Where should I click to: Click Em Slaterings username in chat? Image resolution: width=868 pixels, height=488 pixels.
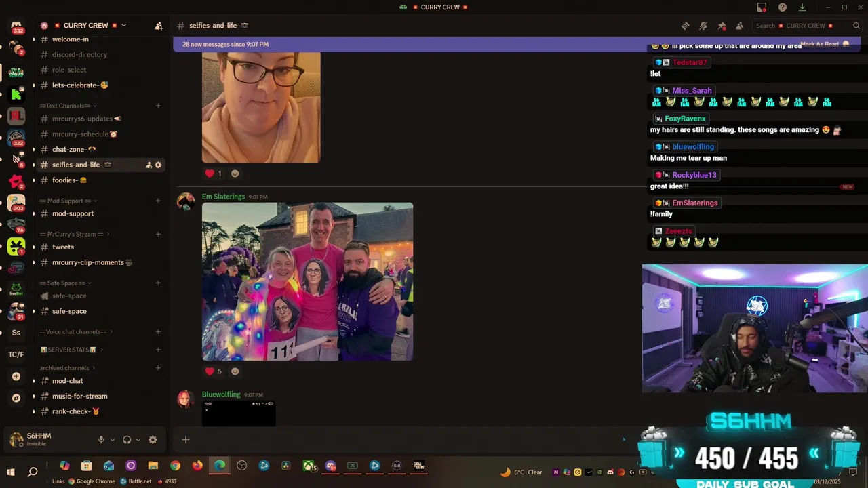click(x=223, y=197)
